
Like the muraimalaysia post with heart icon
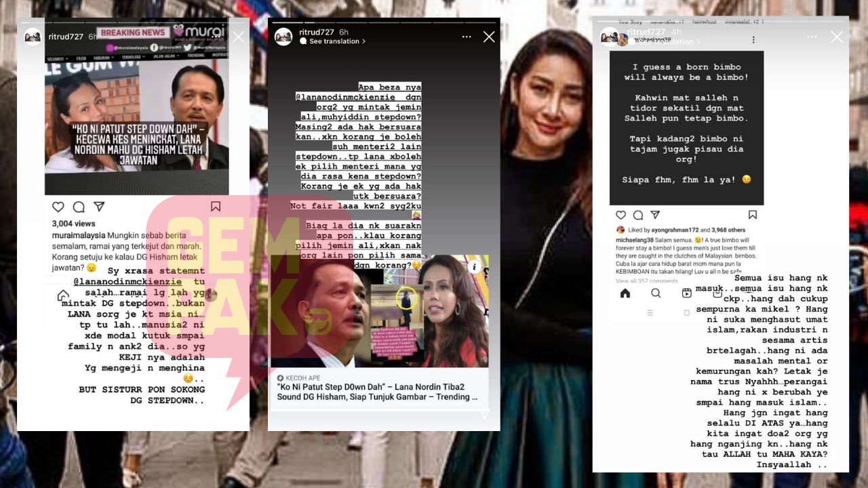click(58, 207)
